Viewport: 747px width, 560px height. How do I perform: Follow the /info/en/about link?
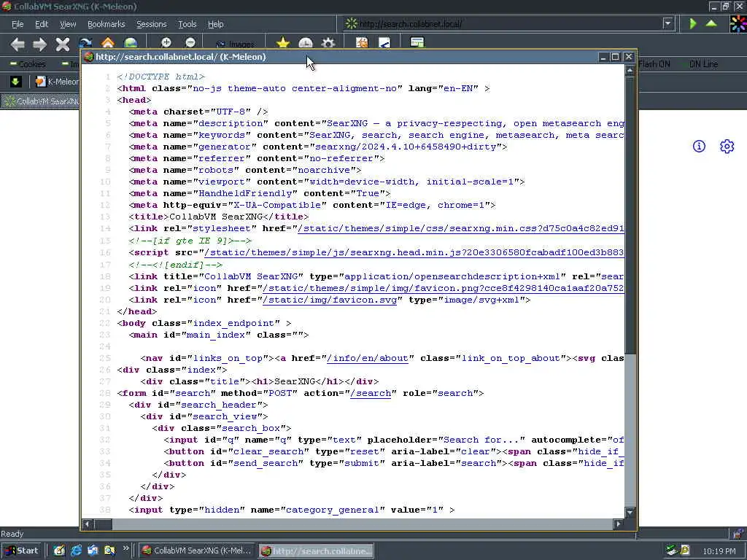[368, 358]
